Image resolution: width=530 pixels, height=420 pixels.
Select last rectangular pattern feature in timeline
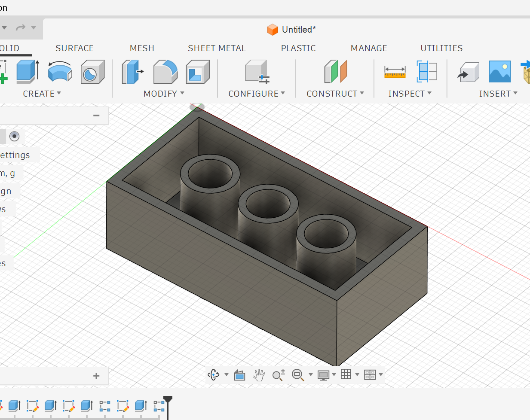pyautogui.click(x=159, y=406)
